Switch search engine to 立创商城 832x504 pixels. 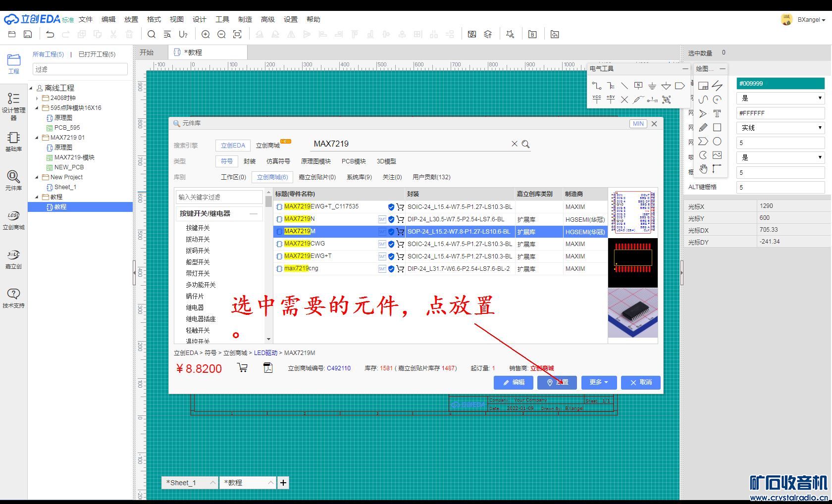(x=268, y=146)
